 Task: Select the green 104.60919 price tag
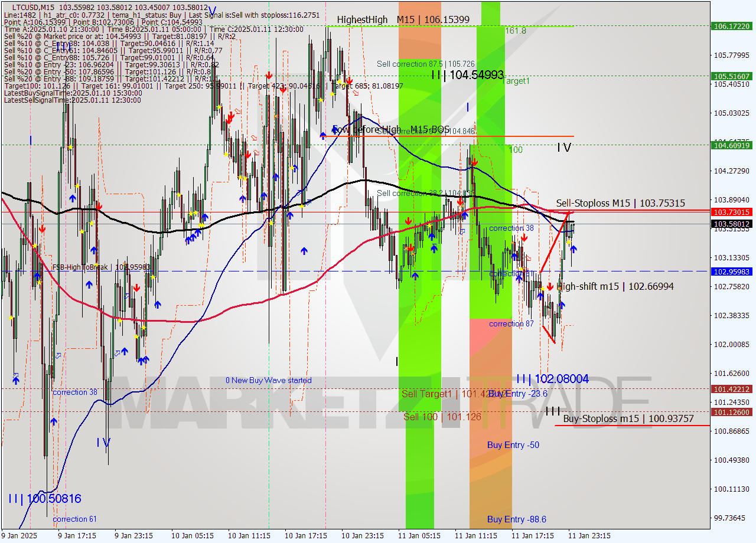pyautogui.click(x=732, y=145)
